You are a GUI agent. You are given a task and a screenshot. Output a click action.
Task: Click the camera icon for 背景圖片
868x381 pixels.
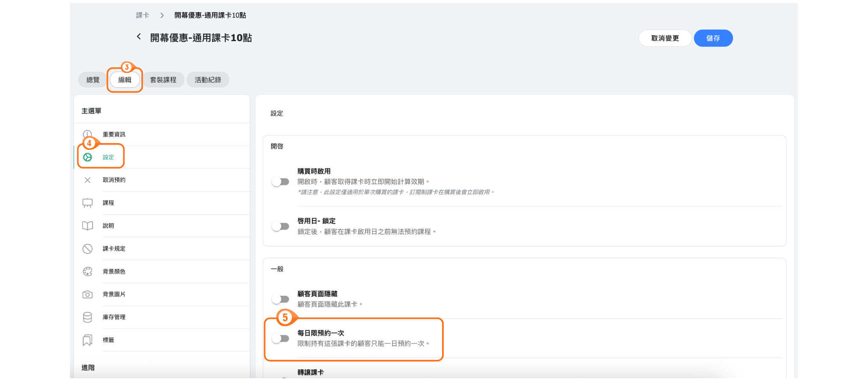(88, 295)
